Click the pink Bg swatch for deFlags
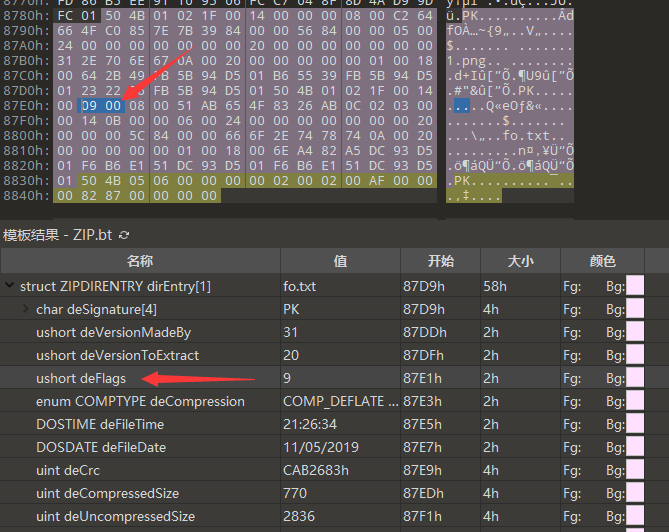 634,378
